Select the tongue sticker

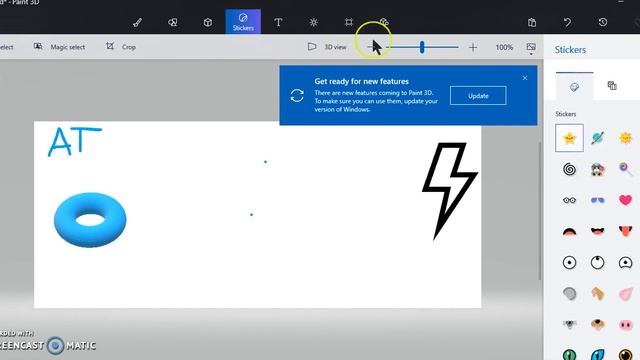pos(625,231)
